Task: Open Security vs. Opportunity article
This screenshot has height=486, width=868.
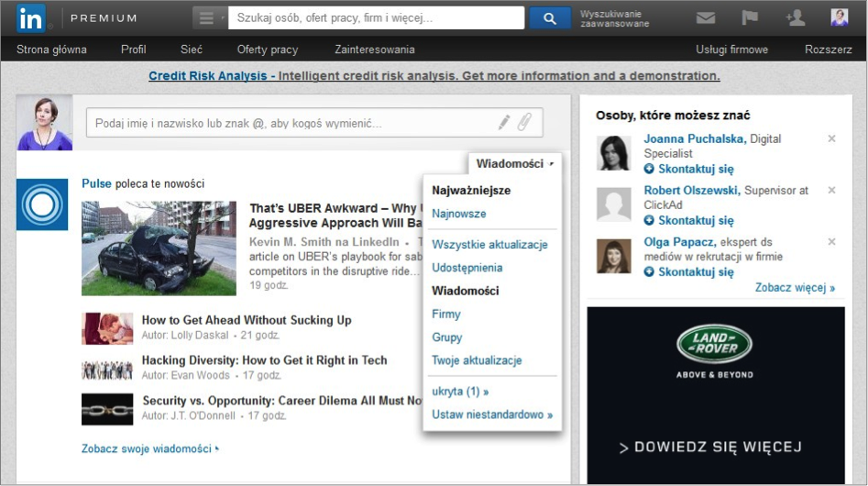Action: [282, 401]
